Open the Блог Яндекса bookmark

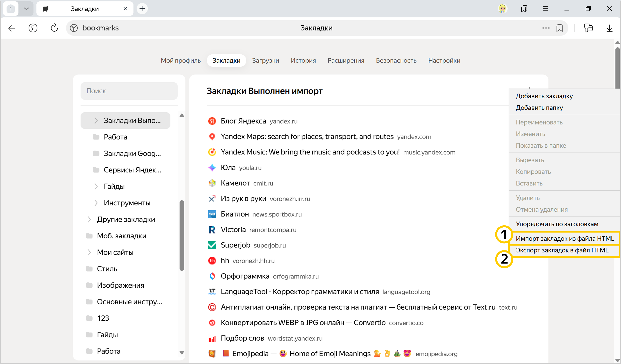(243, 121)
